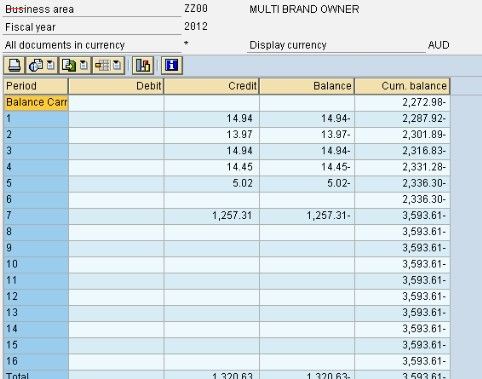Click the Cum. balance column header

point(402,86)
